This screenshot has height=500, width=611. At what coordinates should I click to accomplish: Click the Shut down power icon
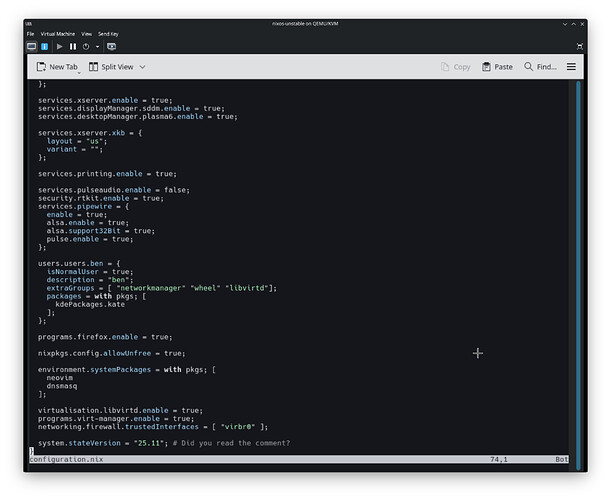[86, 47]
